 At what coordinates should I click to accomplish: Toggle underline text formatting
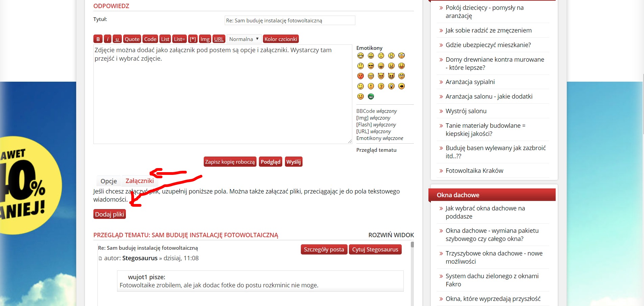[x=117, y=39]
